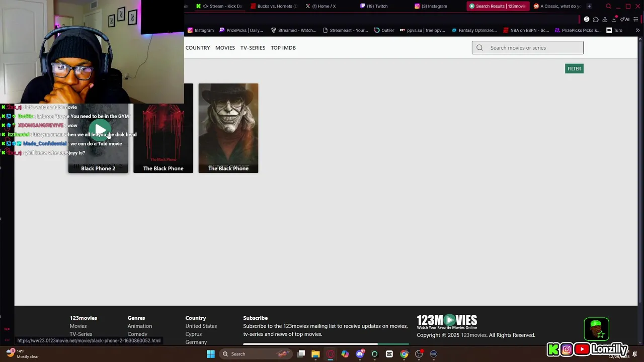Click Black Phone 2 title text
Screen dimensions: 644x362
[98, 168]
